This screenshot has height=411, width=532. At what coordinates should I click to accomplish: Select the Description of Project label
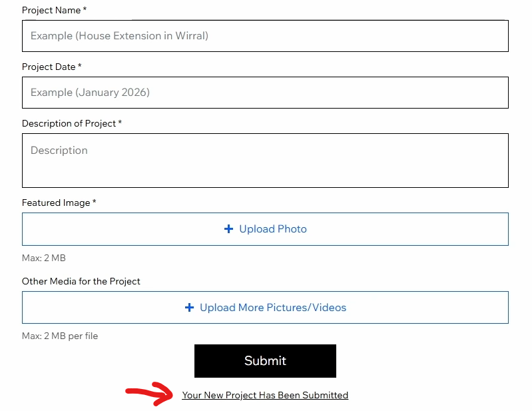pyautogui.click(x=69, y=123)
